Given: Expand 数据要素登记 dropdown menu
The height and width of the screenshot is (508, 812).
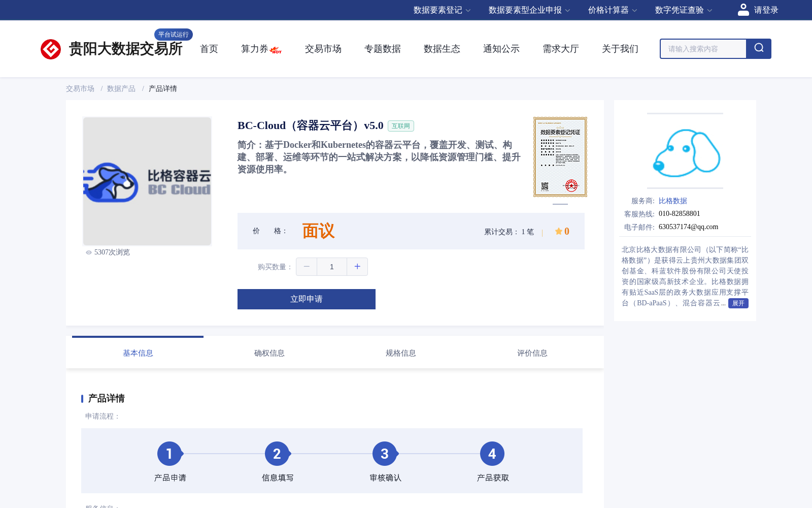Looking at the screenshot, I should coord(442,10).
